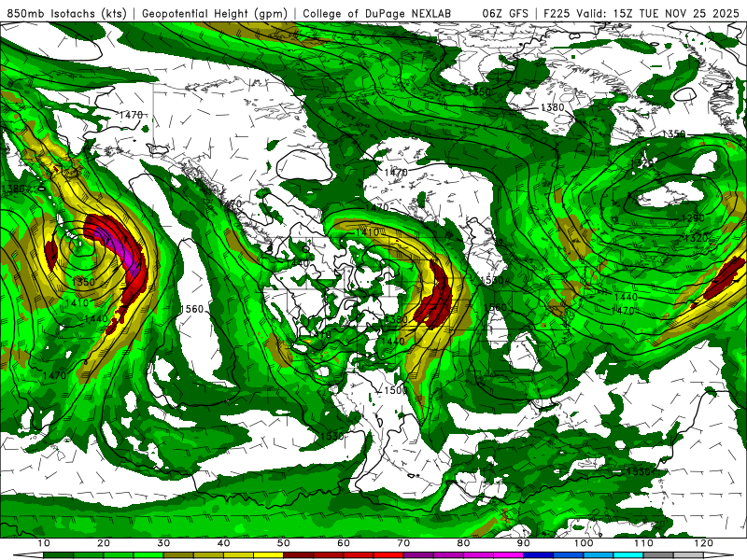Click the light gray swatch in the legend
Image resolution: width=747 pixels, height=560 pixels.
[688, 555]
